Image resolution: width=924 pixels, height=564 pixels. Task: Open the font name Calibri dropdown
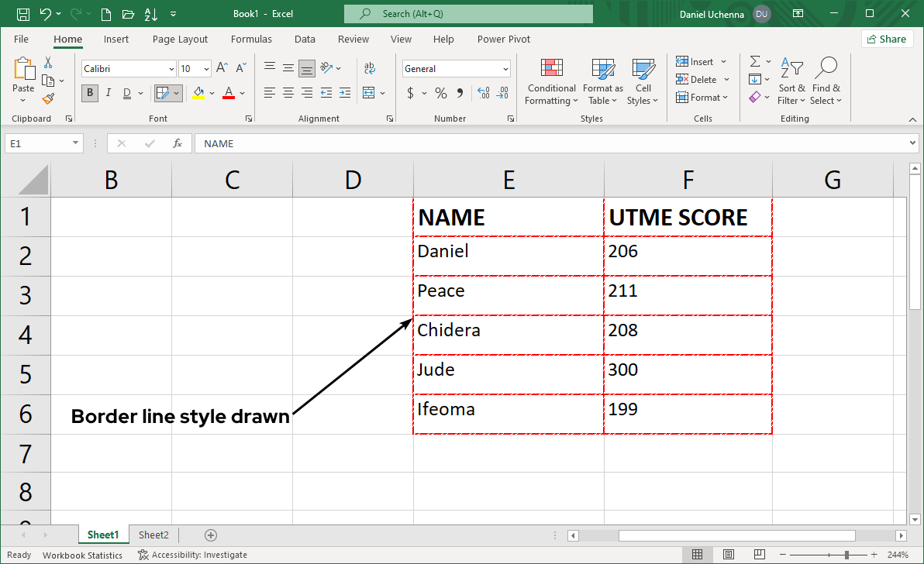click(x=171, y=69)
